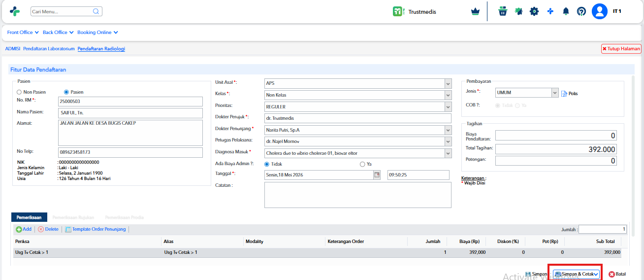This screenshot has height=280, width=644.
Task: Click the search magnifier icon in Cari Menu
Action: click(96, 11)
